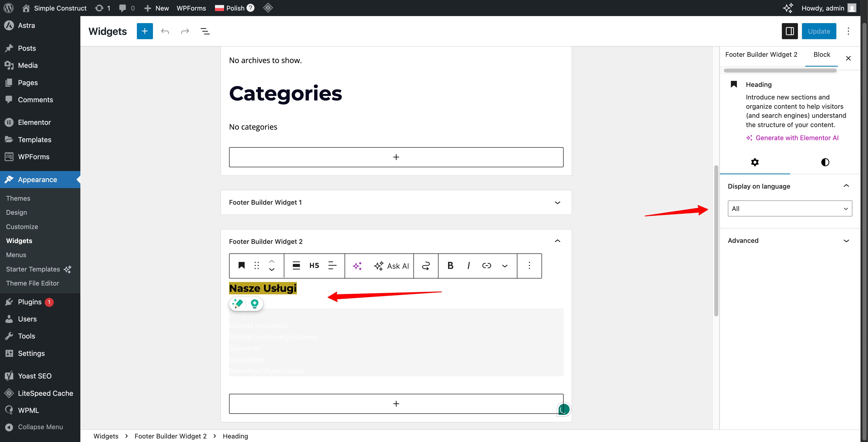The height and width of the screenshot is (442, 868).
Task: Toggle bold formatting
Action: pyautogui.click(x=451, y=266)
